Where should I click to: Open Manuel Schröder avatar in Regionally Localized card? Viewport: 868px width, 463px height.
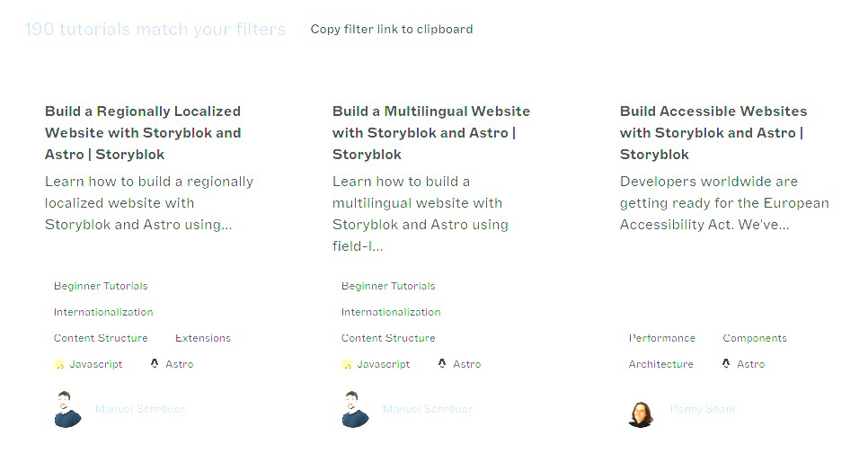click(67, 409)
